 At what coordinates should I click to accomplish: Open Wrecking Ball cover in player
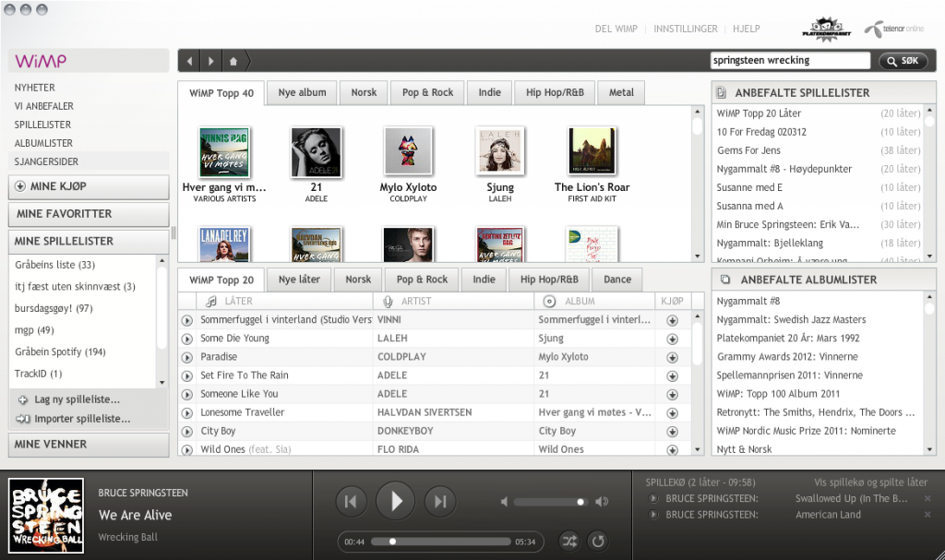pyautogui.click(x=46, y=516)
